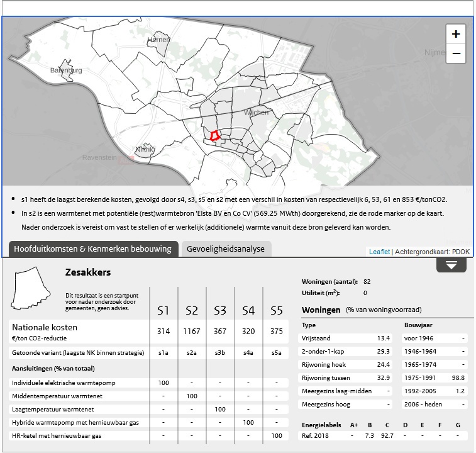The height and width of the screenshot is (453, 476).
Task: Click the 1992-2005 bouwjaar row
Action: click(434, 391)
